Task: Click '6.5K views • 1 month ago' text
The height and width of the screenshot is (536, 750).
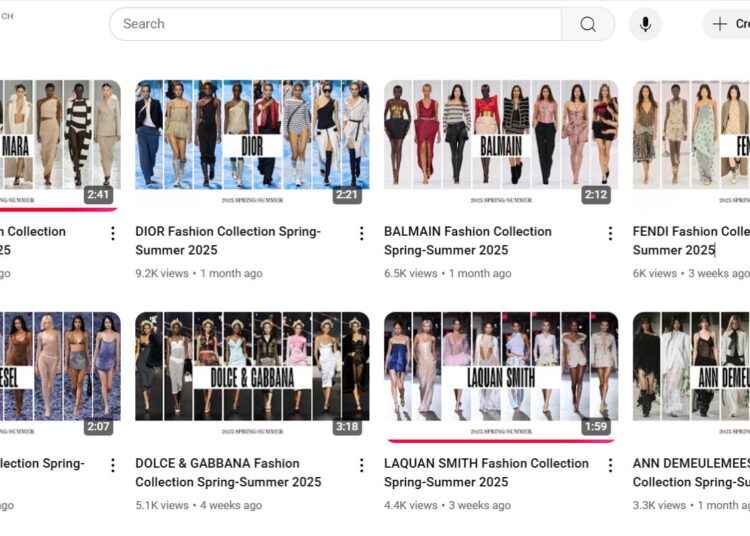Action: (x=448, y=273)
